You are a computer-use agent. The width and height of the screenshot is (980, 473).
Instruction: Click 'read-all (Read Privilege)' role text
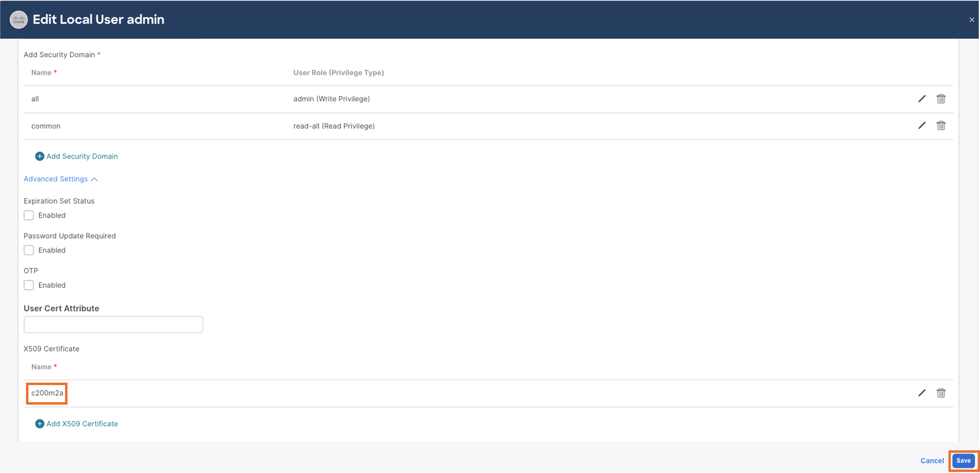pos(334,126)
